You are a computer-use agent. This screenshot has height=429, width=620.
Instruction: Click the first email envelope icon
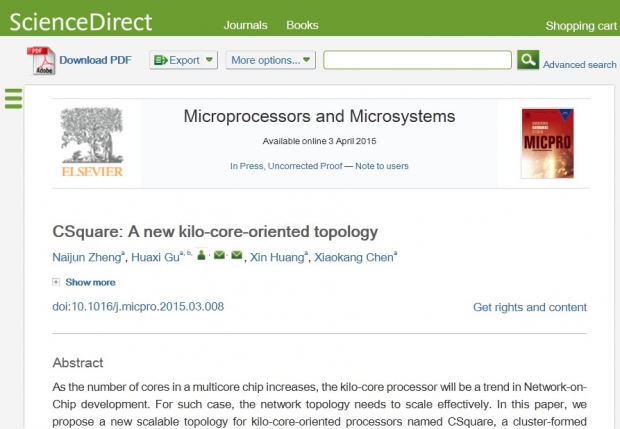pos(219,255)
